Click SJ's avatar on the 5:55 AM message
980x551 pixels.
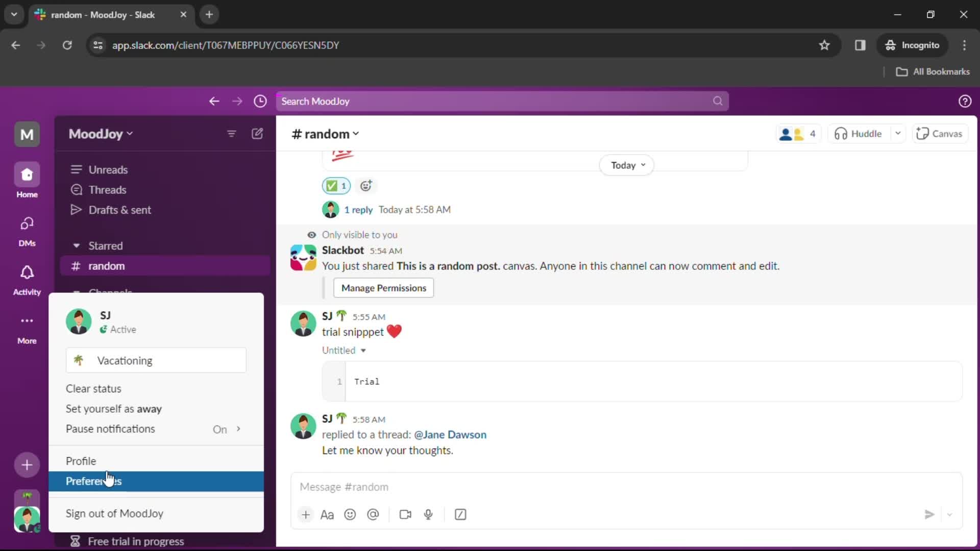click(x=303, y=323)
